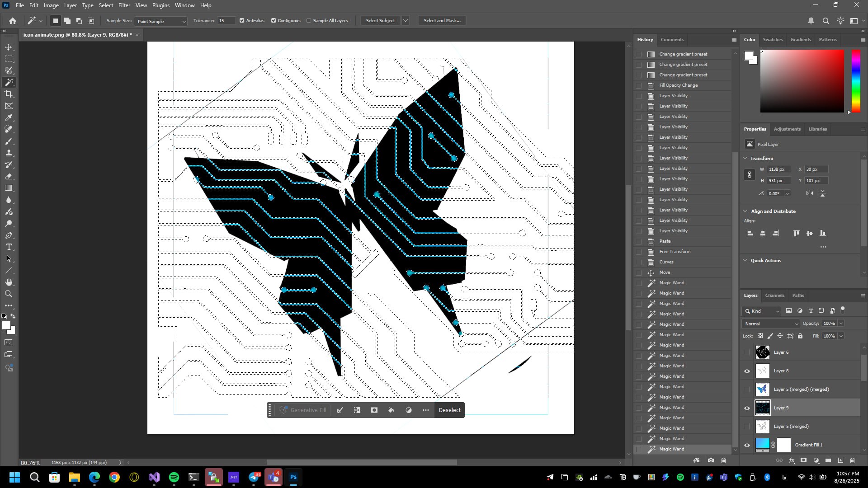Screen dimensions: 868x488
Task: Click the Deselect button
Action: [x=449, y=410]
